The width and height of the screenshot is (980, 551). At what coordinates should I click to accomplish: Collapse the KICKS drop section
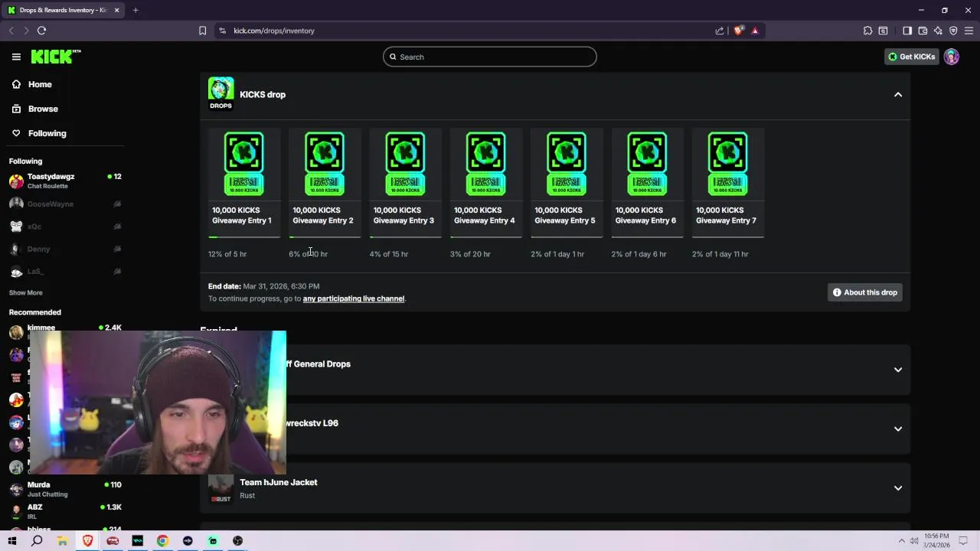coord(898,95)
